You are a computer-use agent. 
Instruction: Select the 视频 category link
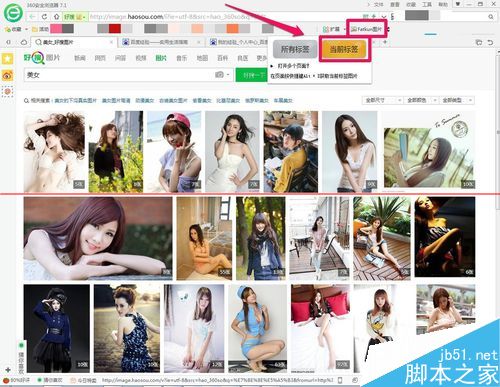[x=141, y=58]
